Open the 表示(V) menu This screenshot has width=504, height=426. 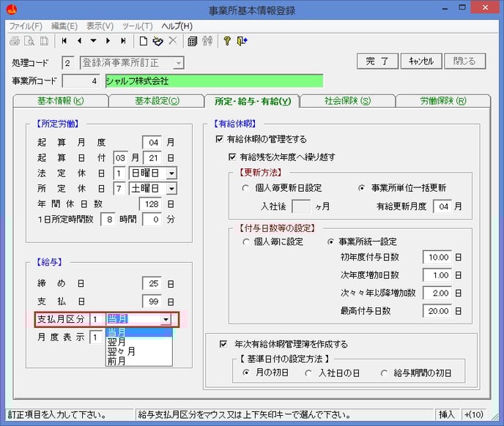click(100, 26)
